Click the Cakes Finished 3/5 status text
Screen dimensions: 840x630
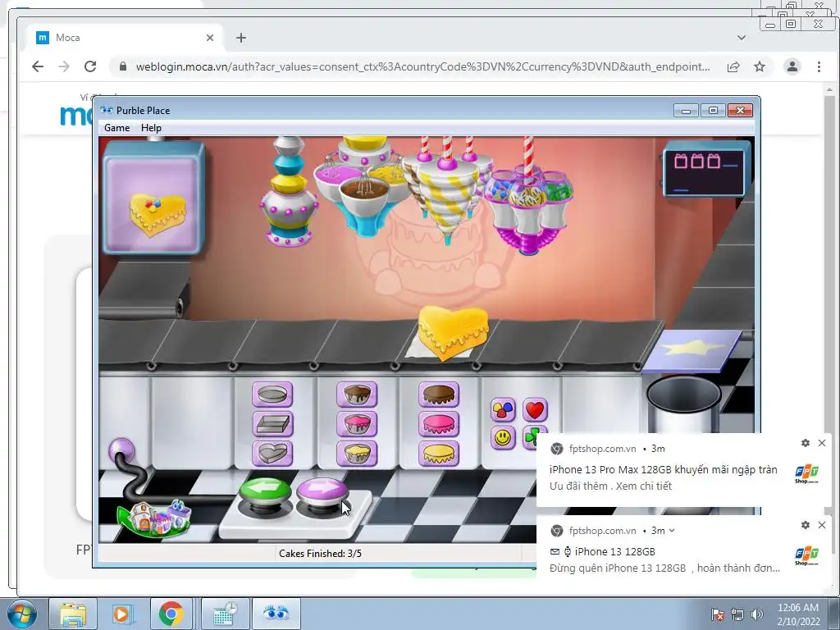point(321,554)
